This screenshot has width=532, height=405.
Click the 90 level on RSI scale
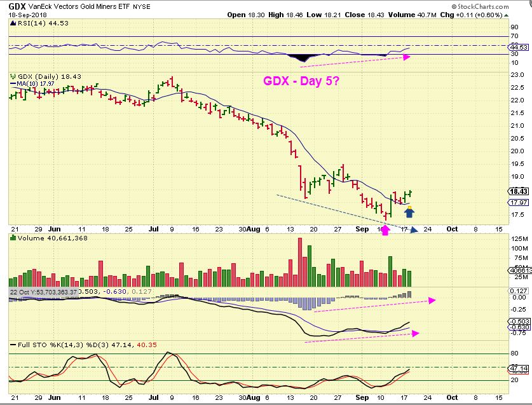(x=514, y=27)
